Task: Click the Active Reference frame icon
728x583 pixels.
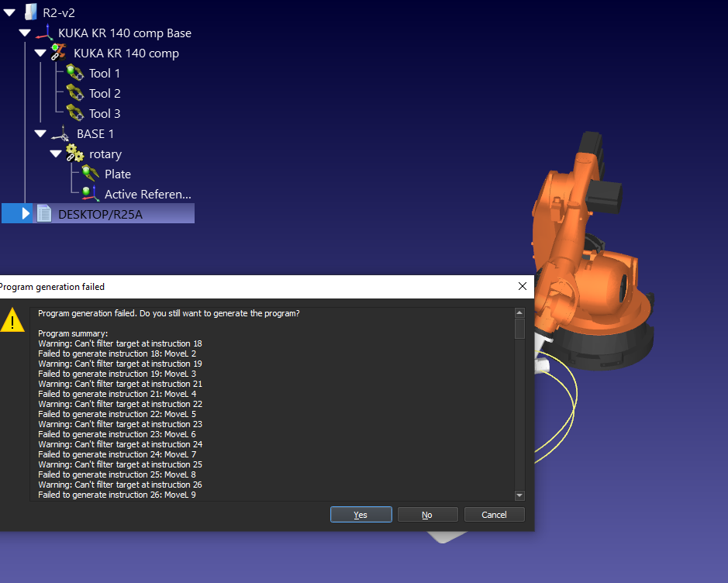Action: click(x=91, y=194)
